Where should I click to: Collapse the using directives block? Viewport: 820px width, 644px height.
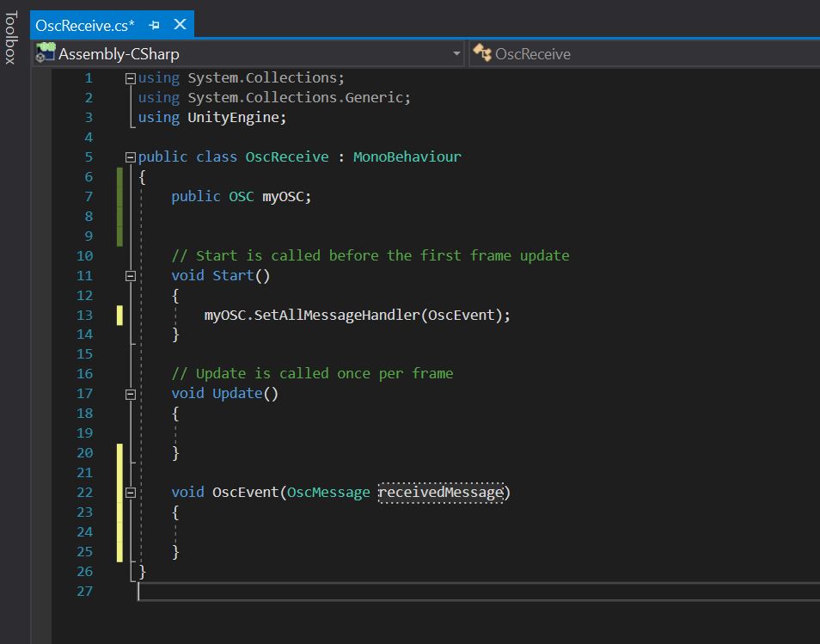pyautogui.click(x=131, y=78)
